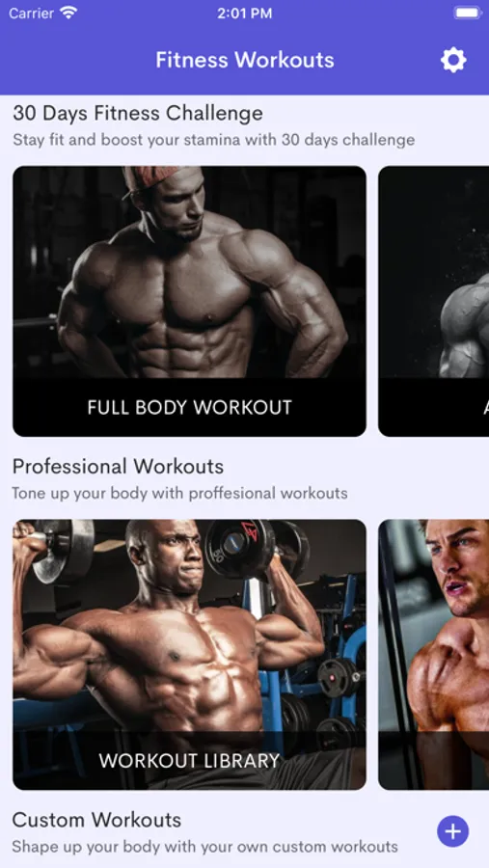
Task: Tap the Custom Workouts section heading
Action: pos(96,819)
